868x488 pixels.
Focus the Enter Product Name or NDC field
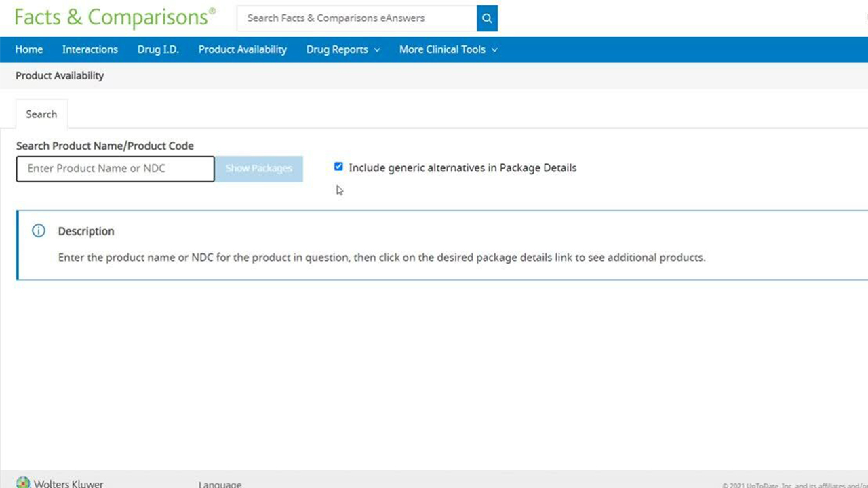tap(115, 169)
